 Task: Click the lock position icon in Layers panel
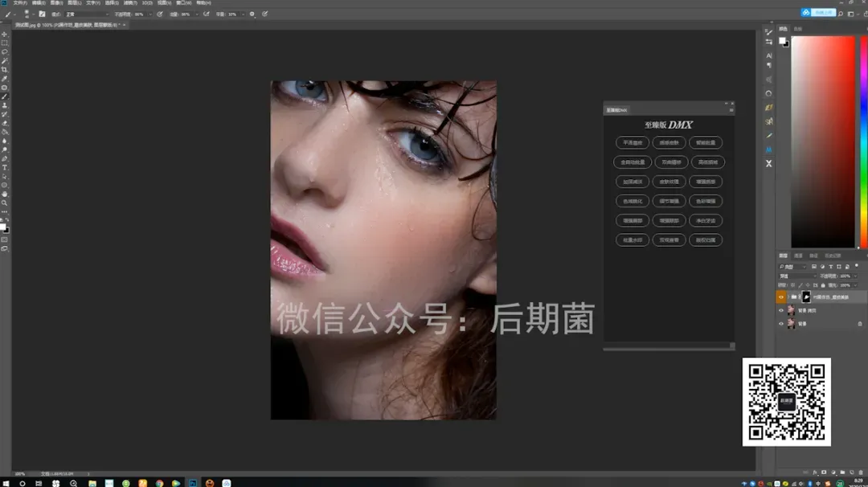(x=808, y=285)
